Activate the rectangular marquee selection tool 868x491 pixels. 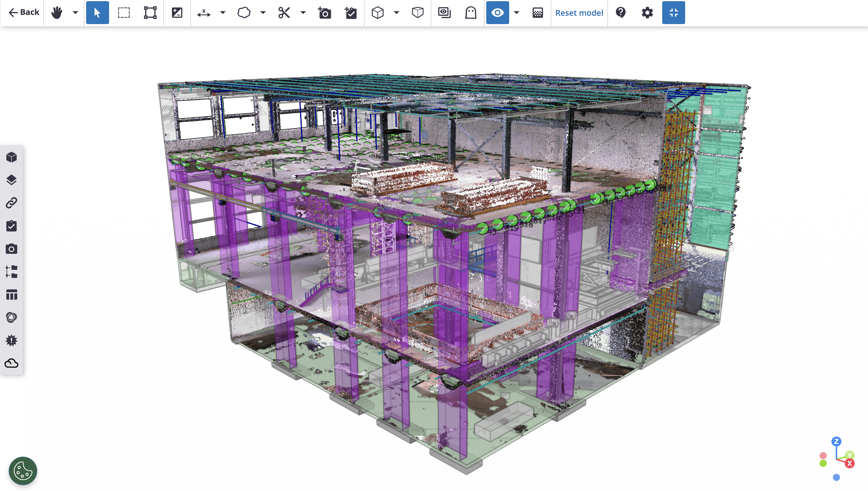click(x=124, y=13)
